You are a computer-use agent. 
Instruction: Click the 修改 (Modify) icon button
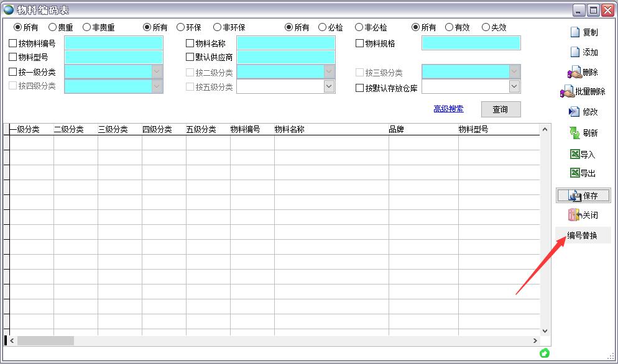click(574, 112)
